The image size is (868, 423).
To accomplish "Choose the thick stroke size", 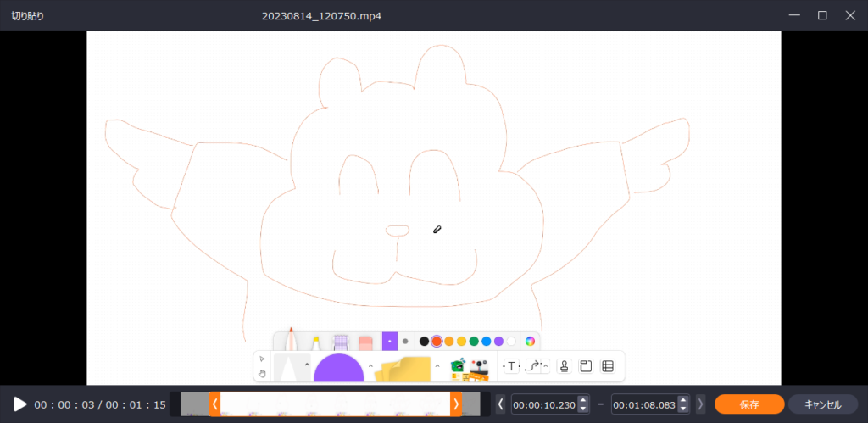I will coord(405,341).
